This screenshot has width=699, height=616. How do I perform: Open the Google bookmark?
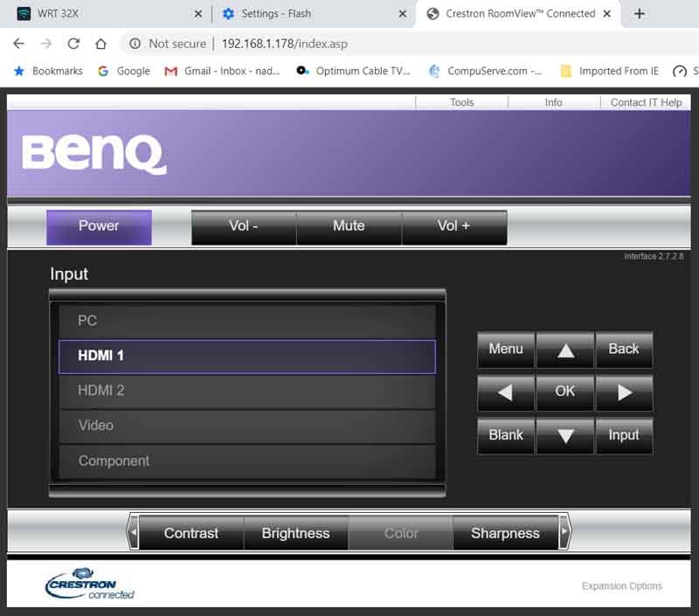124,71
